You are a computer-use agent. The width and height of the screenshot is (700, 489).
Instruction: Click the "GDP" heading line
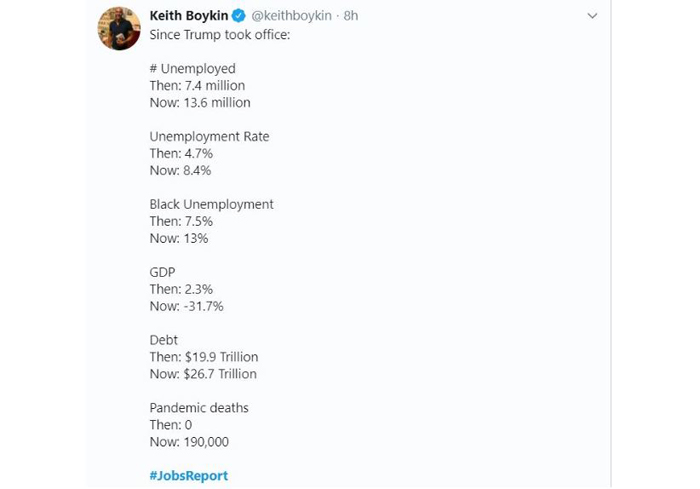[x=162, y=272]
